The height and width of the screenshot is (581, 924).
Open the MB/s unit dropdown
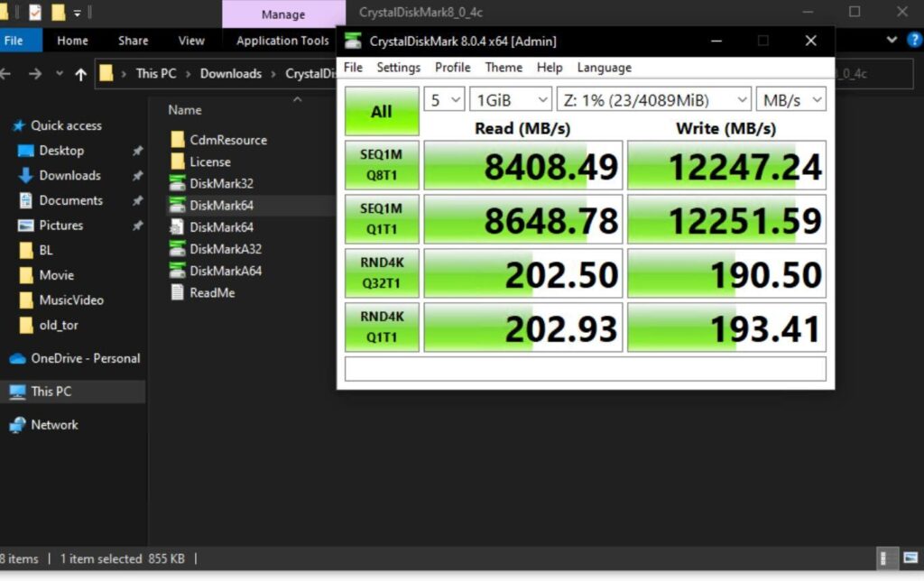(x=790, y=99)
